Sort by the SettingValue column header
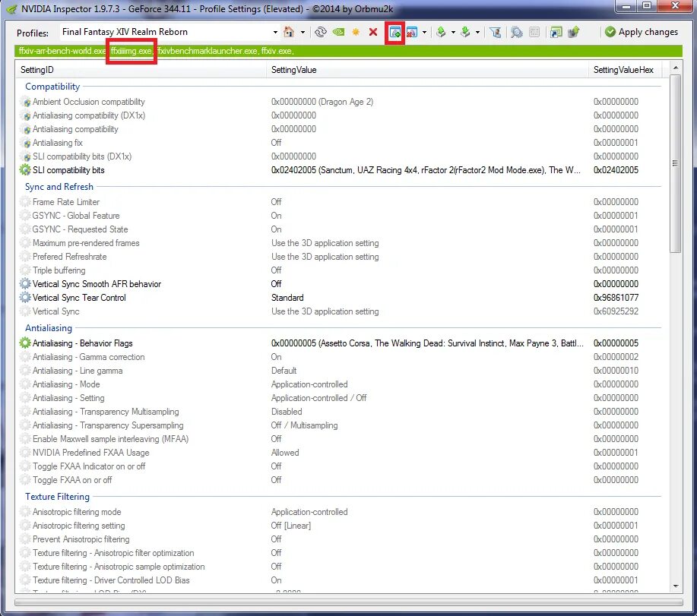The width and height of the screenshot is (697, 616). [x=428, y=70]
